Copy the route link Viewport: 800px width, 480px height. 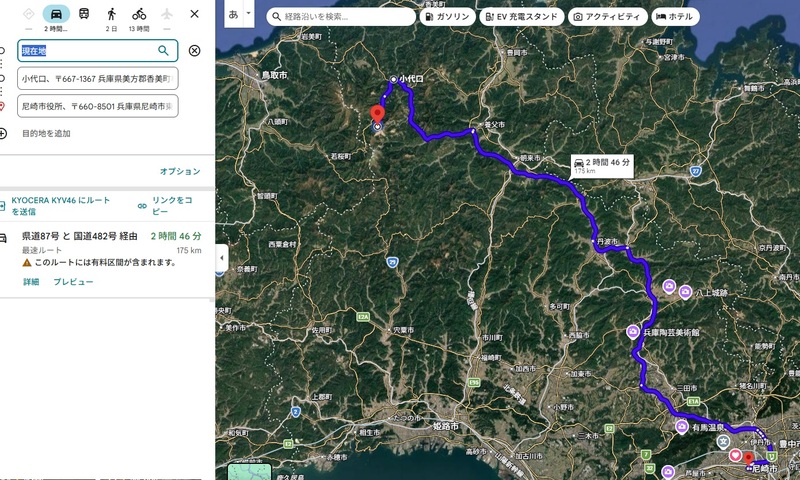[170, 205]
